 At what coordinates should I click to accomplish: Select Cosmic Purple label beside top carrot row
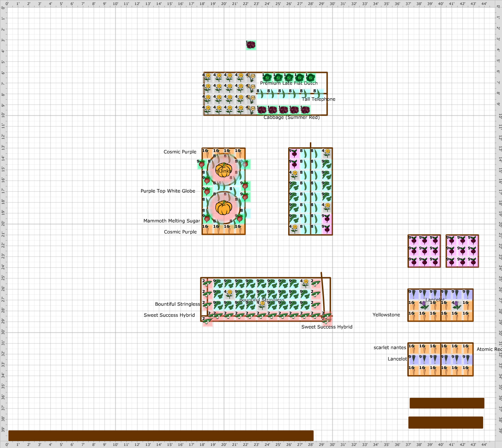[x=180, y=152]
